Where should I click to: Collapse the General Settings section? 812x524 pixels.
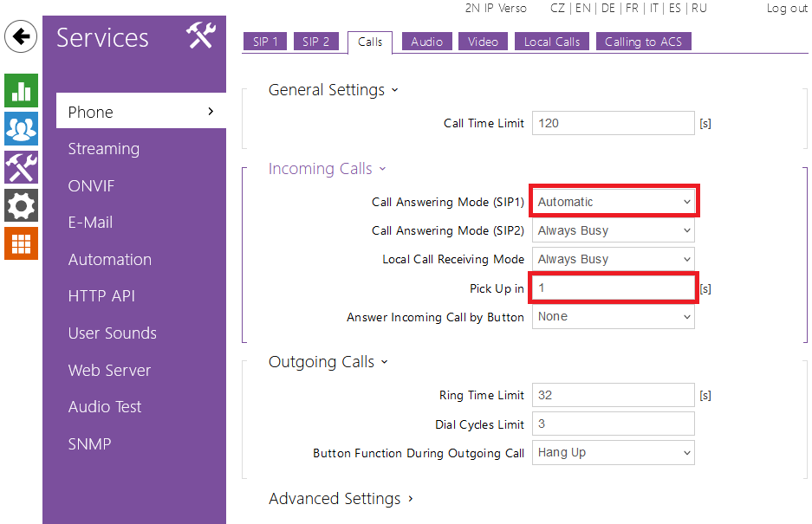[x=333, y=90]
